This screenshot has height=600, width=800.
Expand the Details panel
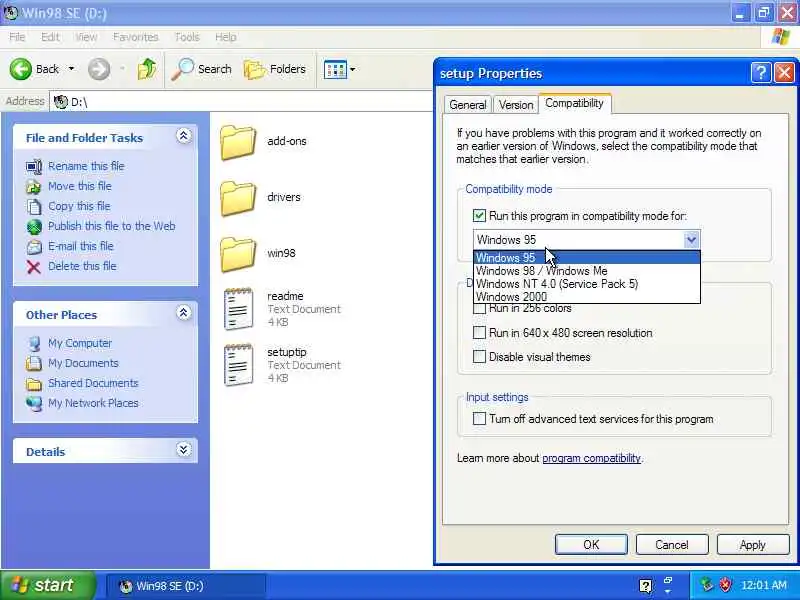pos(184,449)
